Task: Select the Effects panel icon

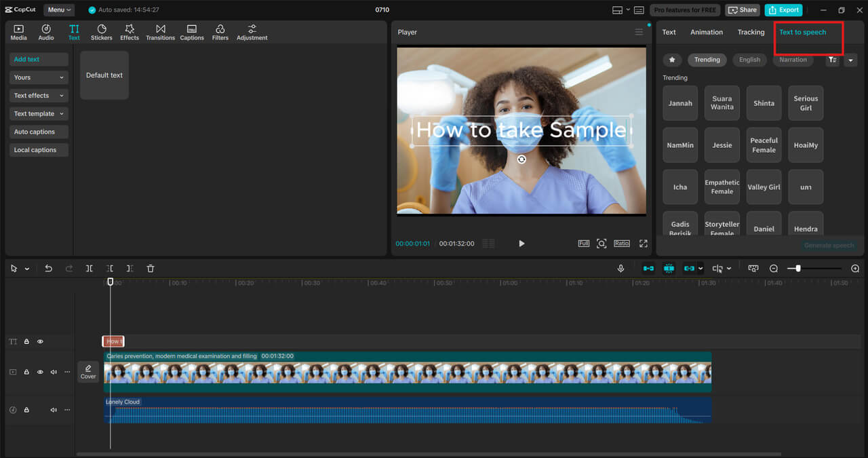Action: 129,31
